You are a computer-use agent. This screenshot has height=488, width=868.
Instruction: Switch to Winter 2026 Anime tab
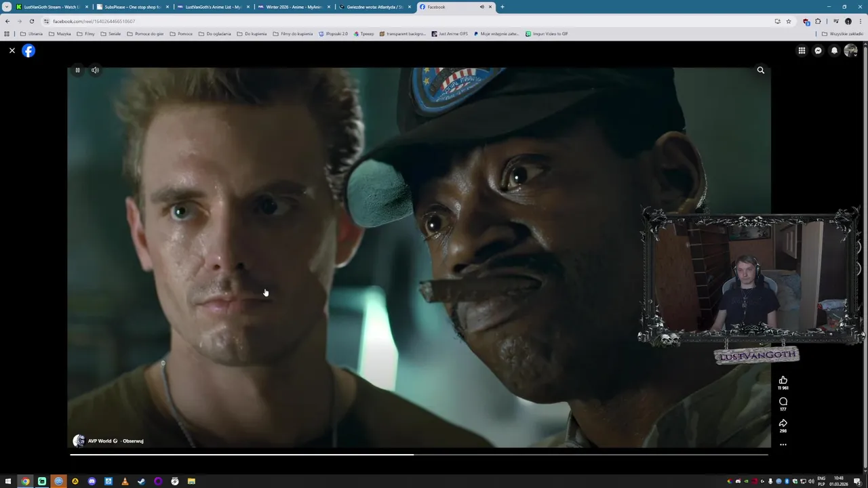[294, 7]
